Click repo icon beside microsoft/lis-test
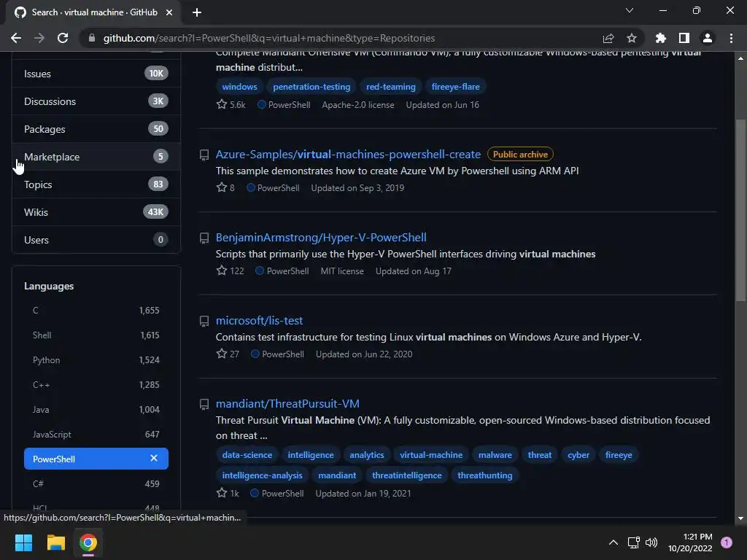747x560 pixels. (x=204, y=322)
